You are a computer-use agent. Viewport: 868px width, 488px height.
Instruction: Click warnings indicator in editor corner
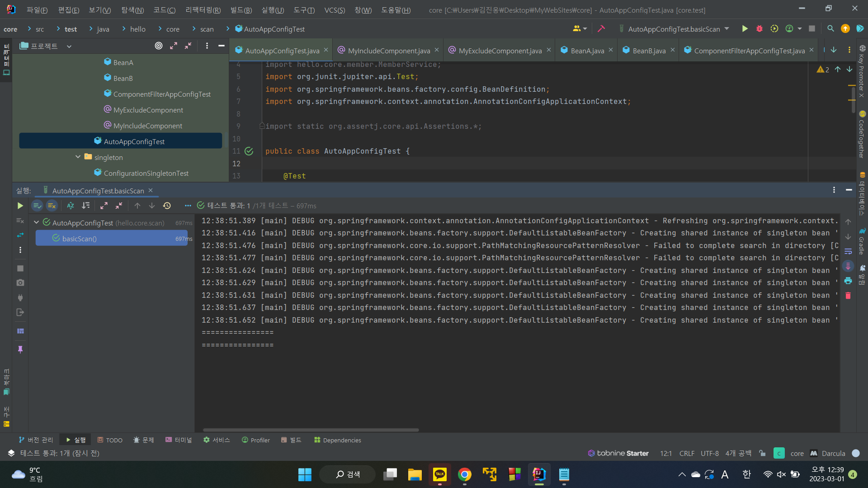(x=823, y=69)
